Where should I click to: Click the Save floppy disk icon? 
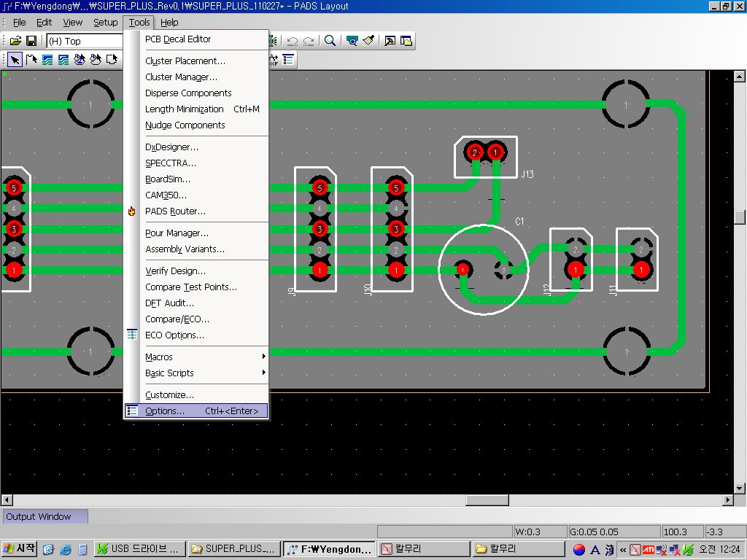(31, 41)
